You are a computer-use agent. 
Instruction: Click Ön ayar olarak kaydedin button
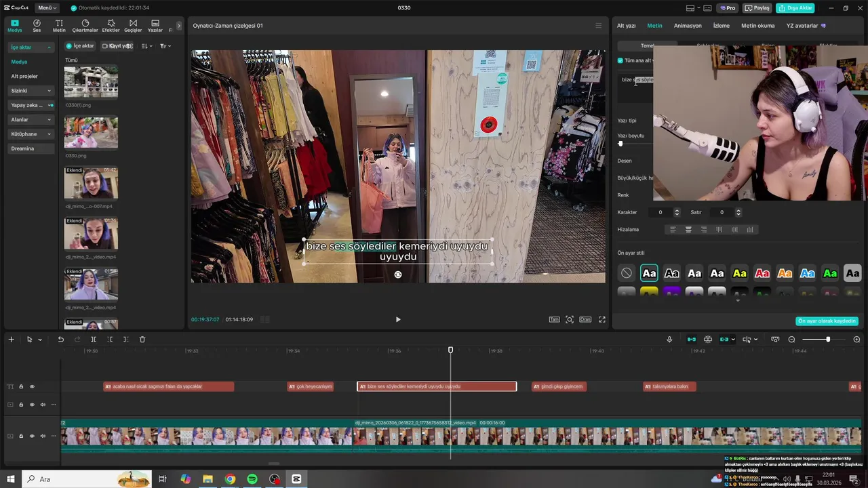pyautogui.click(x=827, y=321)
